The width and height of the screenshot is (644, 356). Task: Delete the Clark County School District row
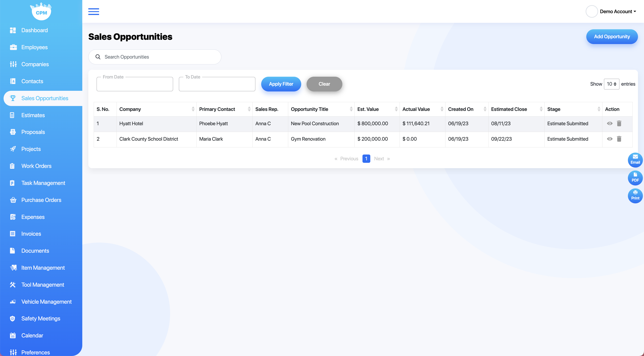pyautogui.click(x=619, y=139)
